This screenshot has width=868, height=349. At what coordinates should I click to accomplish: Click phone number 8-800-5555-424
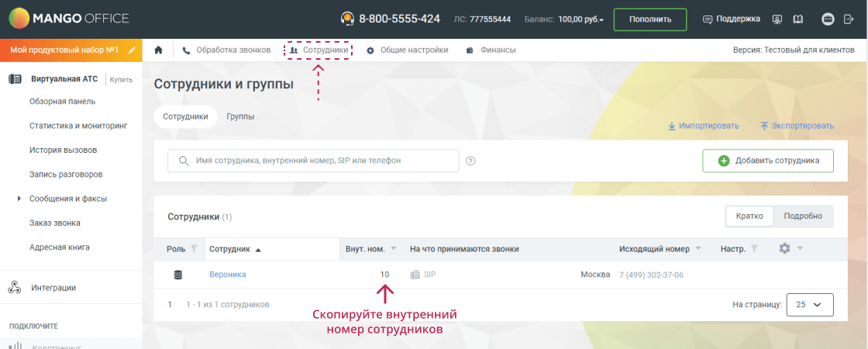(400, 19)
